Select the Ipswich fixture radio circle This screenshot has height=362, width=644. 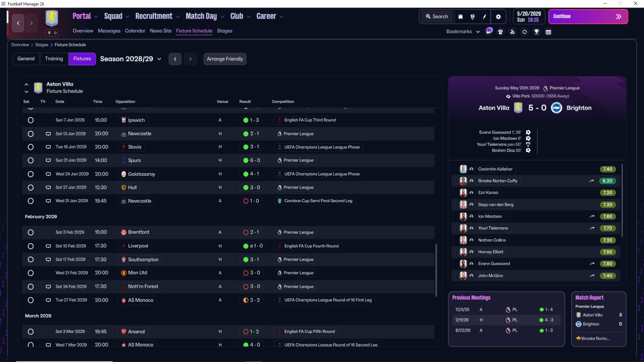[x=31, y=120]
